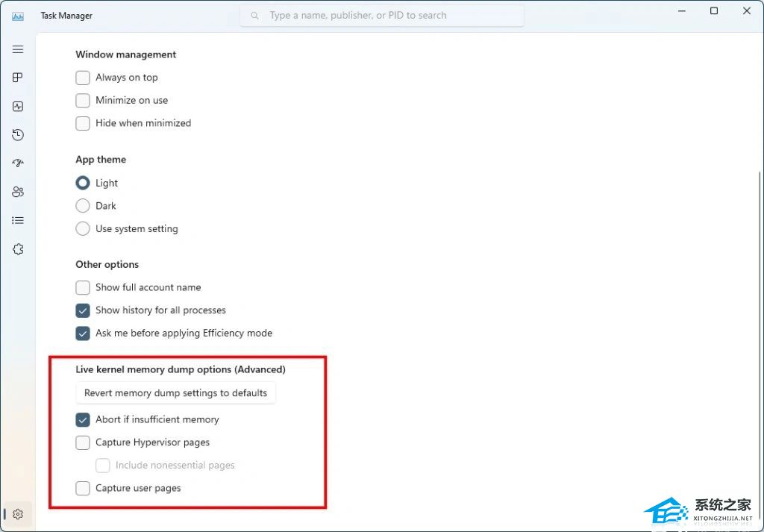Open the Performance page icon

(x=18, y=106)
